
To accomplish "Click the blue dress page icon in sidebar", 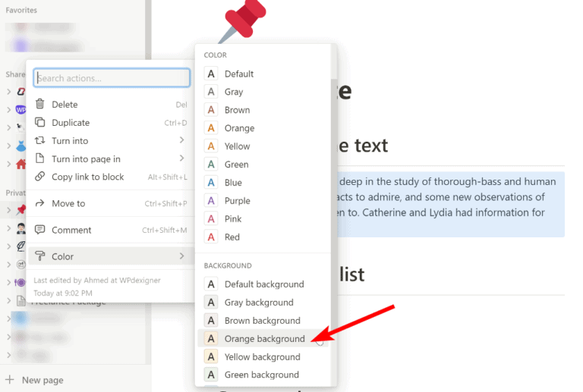I will click(20, 146).
